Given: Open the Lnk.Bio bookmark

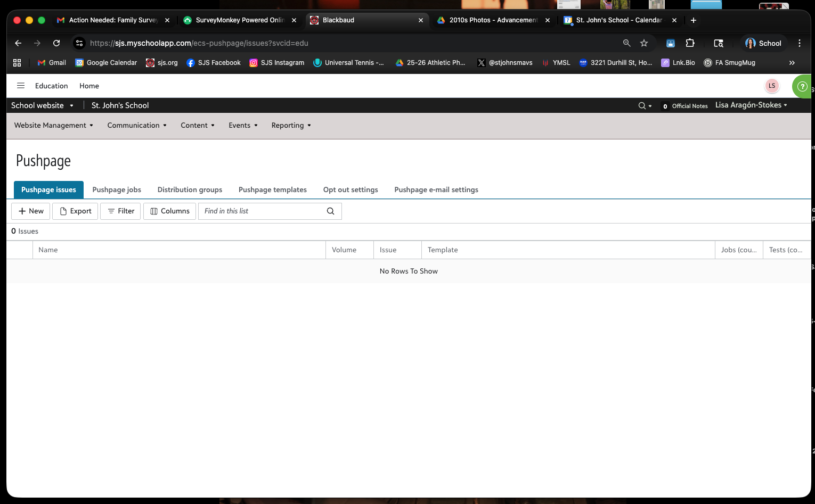Looking at the screenshot, I should [x=678, y=63].
